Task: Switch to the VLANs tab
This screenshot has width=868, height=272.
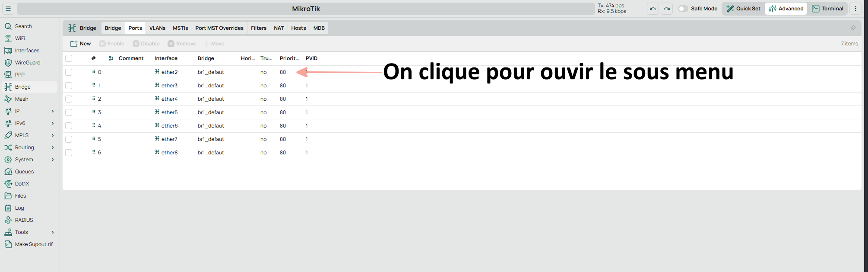Action: pyautogui.click(x=157, y=28)
